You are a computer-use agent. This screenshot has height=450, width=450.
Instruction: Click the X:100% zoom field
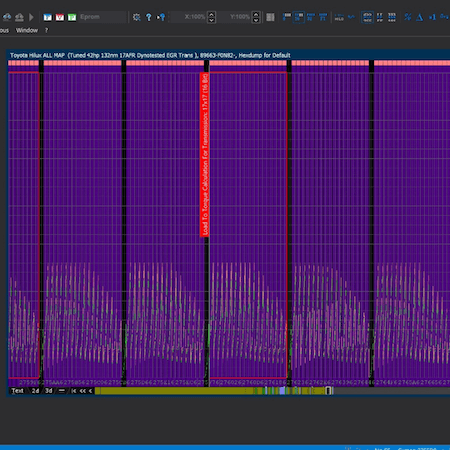pos(188,17)
